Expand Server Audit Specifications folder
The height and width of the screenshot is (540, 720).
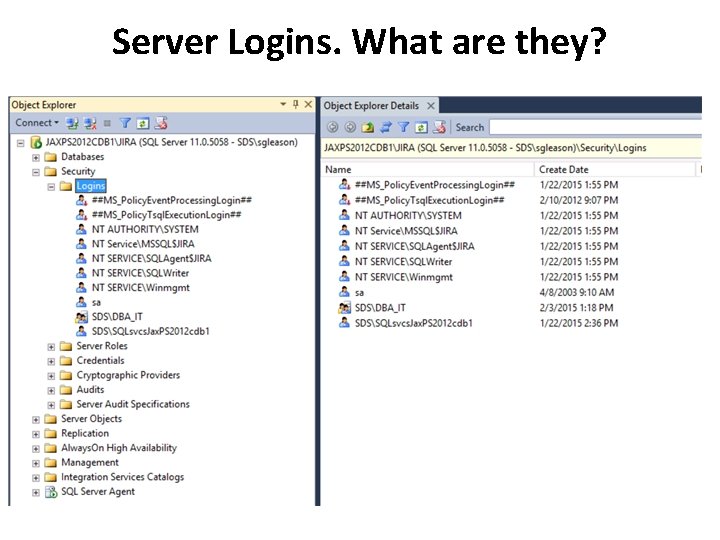point(51,405)
